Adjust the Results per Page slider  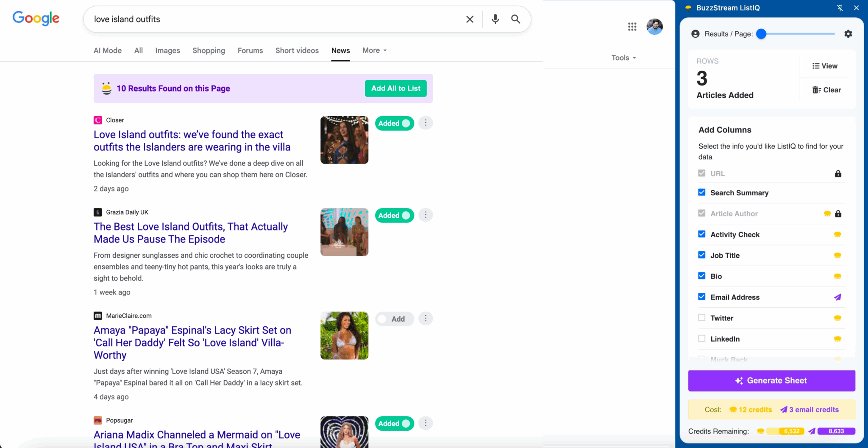tap(762, 34)
